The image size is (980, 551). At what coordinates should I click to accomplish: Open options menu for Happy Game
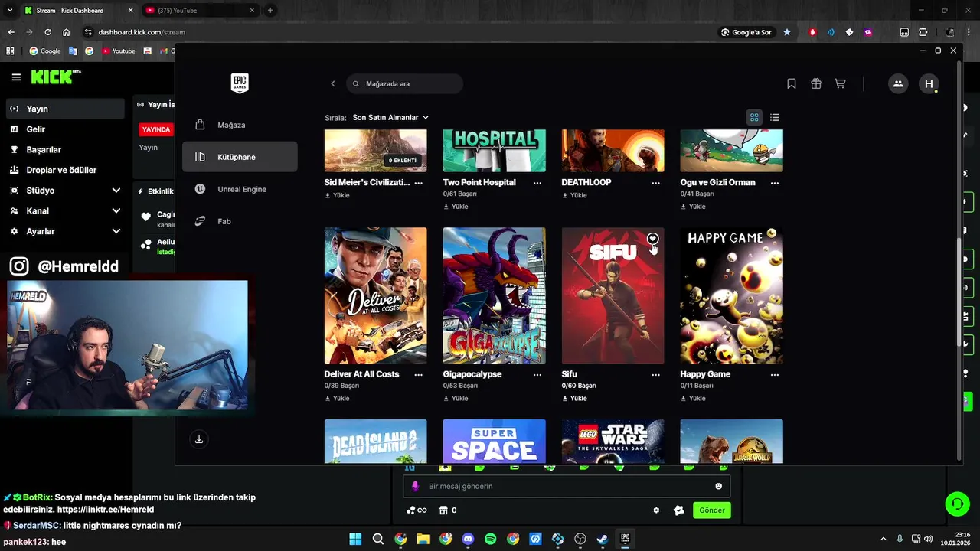[775, 375]
